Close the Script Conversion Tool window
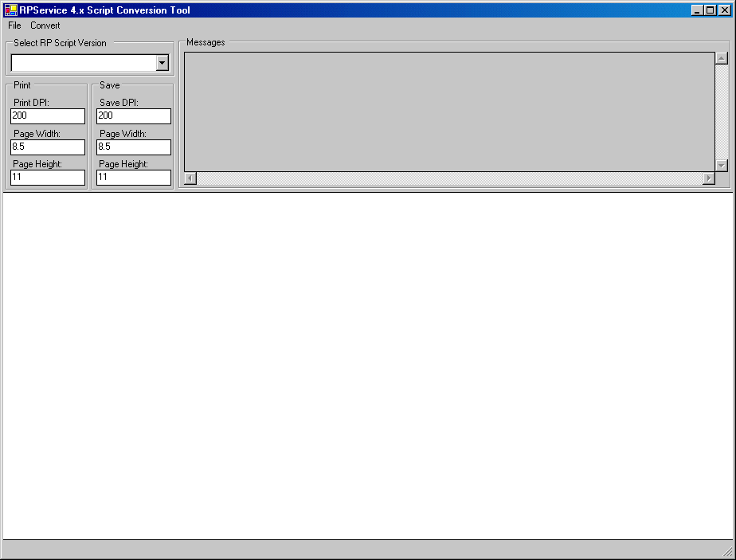Image resolution: width=736 pixels, height=560 pixels. pyautogui.click(x=725, y=10)
